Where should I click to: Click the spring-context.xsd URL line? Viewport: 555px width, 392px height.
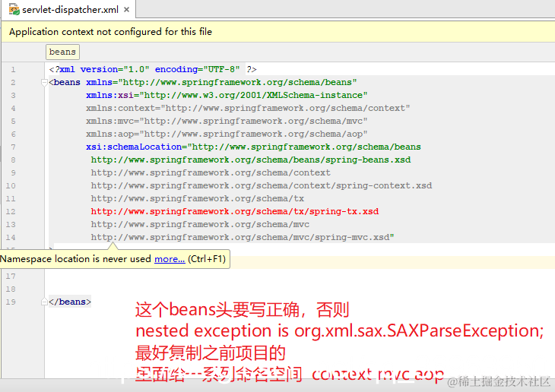pos(262,185)
